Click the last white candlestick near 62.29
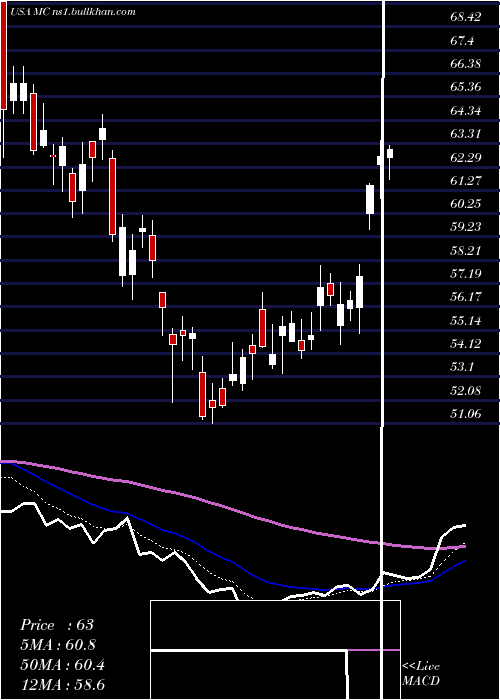Screen dimensions: 500x700 [x=390, y=154]
